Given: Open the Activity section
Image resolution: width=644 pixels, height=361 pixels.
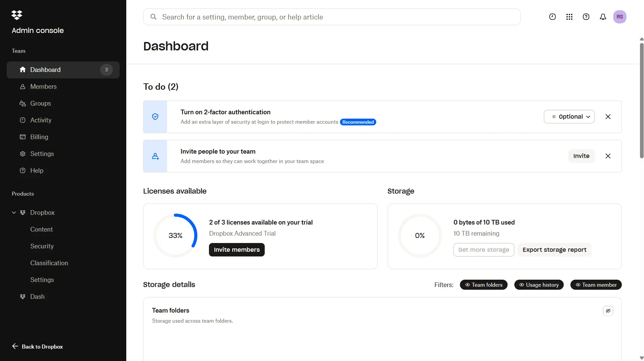Looking at the screenshot, I should [x=63, y=120].
